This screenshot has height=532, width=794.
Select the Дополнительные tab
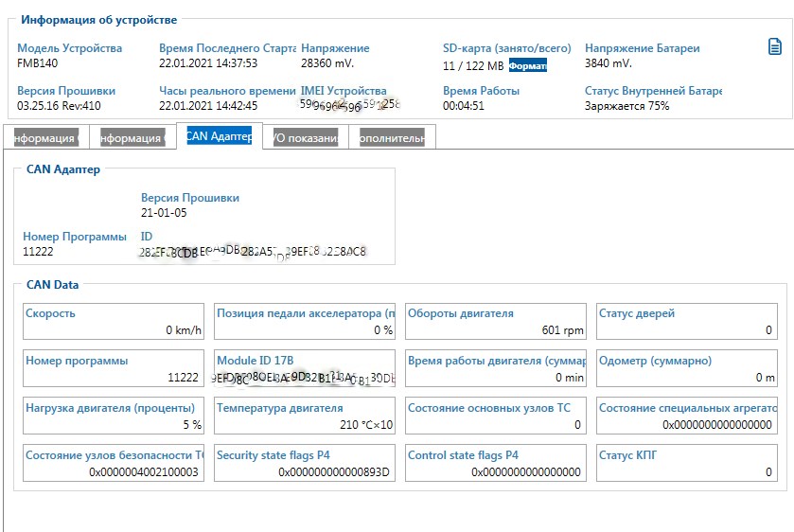392,138
